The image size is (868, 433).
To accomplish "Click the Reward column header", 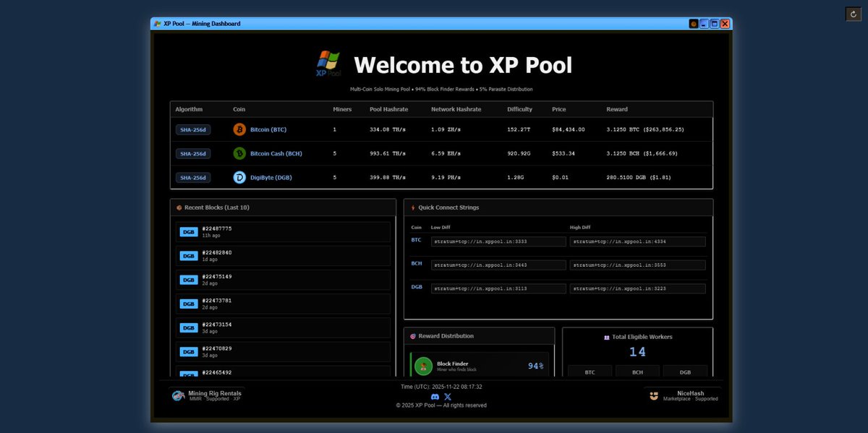I will point(617,109).
